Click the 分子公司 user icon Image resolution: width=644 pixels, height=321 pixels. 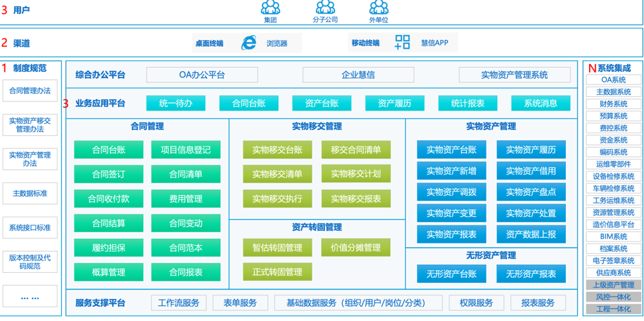coord(325,8)
